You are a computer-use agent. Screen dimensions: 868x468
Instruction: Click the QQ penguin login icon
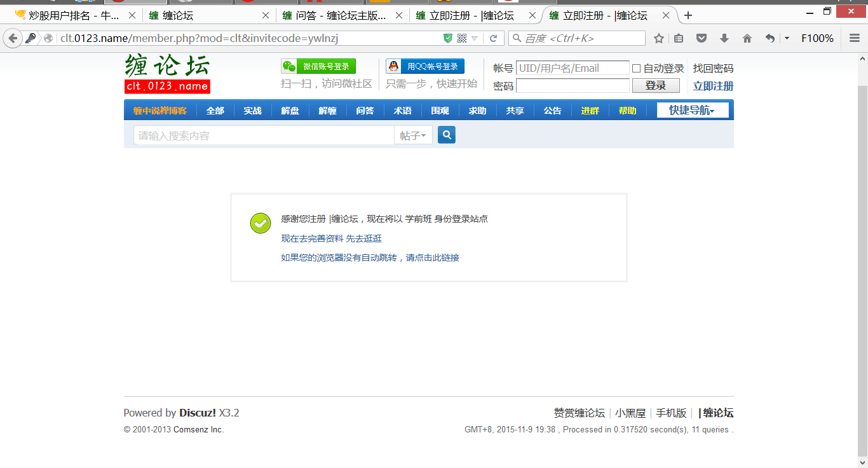tap(395, 67)
